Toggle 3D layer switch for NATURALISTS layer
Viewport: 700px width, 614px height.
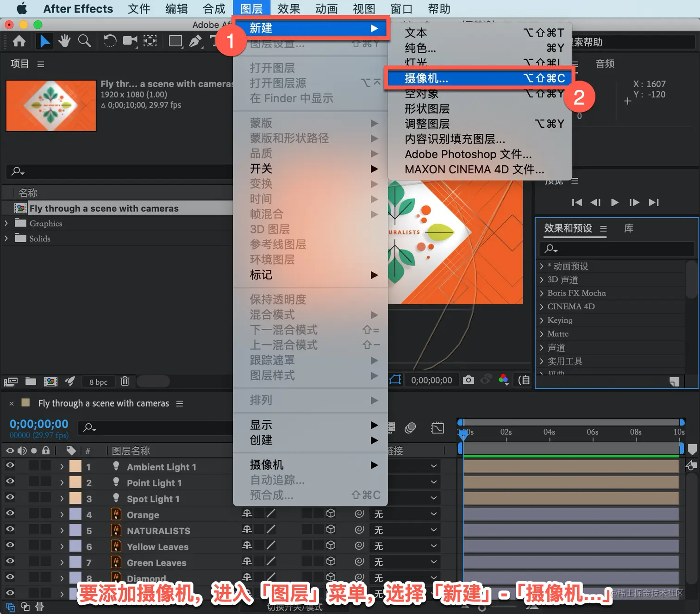pos(331,530)
